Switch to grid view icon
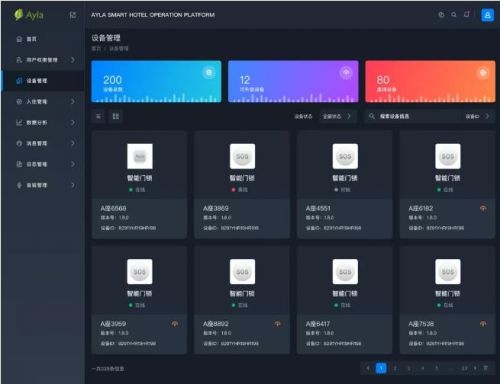 coord(116,116)
